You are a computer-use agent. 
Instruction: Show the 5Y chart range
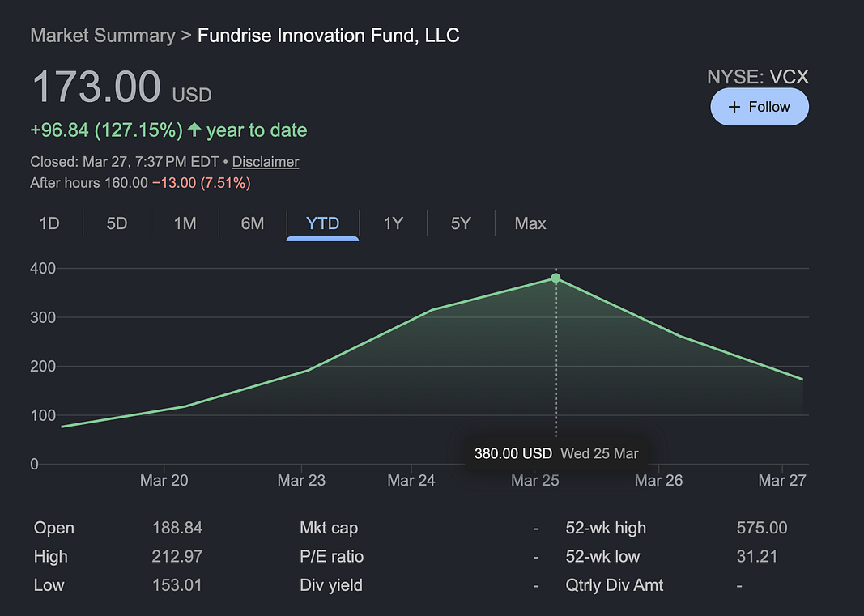tap(461, 223)
